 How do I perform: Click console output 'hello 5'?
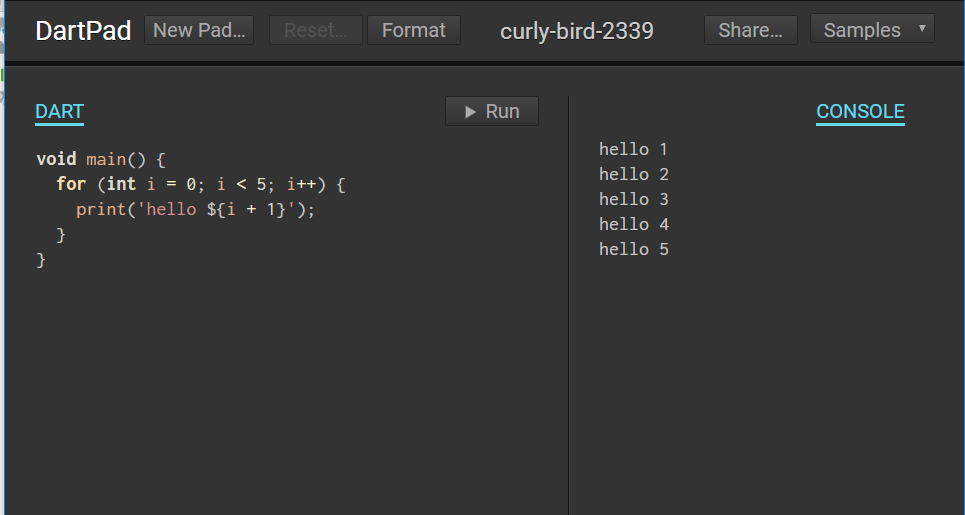(633, 249)
